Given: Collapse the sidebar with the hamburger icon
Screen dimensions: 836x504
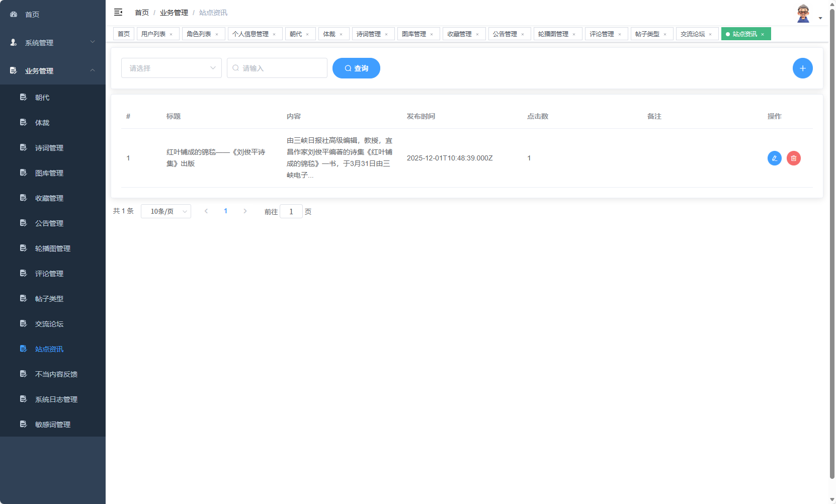Looking at the screenshot, I should [x=118, y=12].
